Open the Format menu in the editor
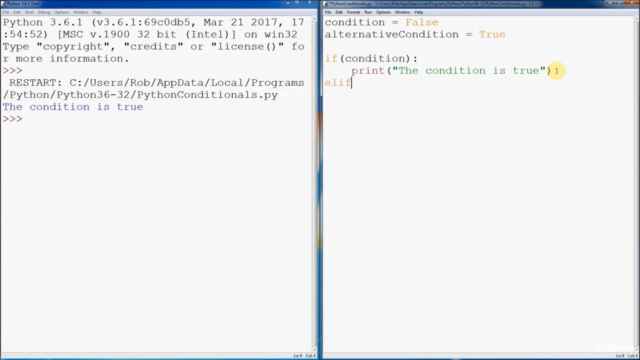The height and width of the screenshot is (360, 640). point(353,12)
